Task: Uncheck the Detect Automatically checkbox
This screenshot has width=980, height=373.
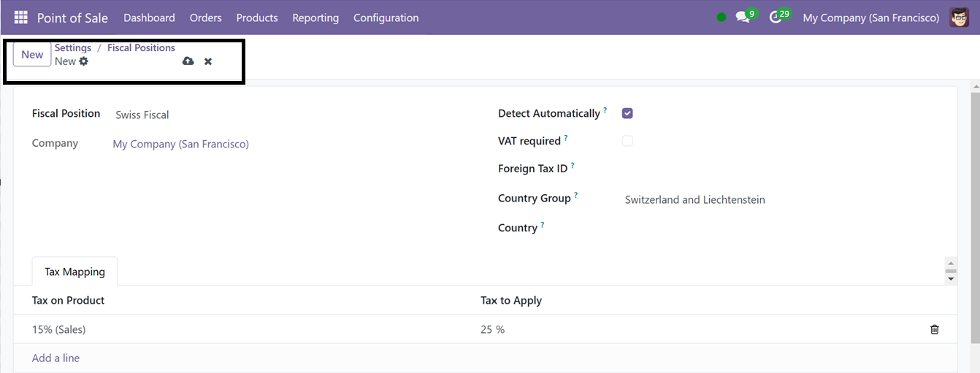Action: (x=627, y=113)
